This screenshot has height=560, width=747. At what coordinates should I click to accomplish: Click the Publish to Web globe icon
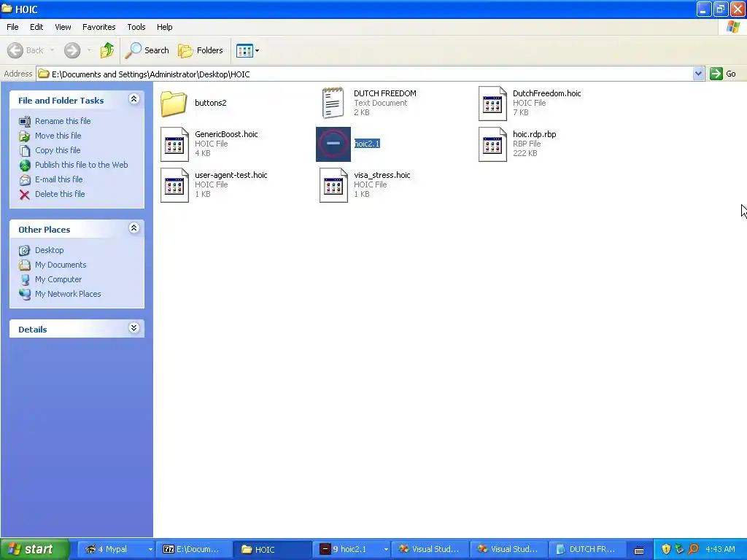[x=25, y=166]
